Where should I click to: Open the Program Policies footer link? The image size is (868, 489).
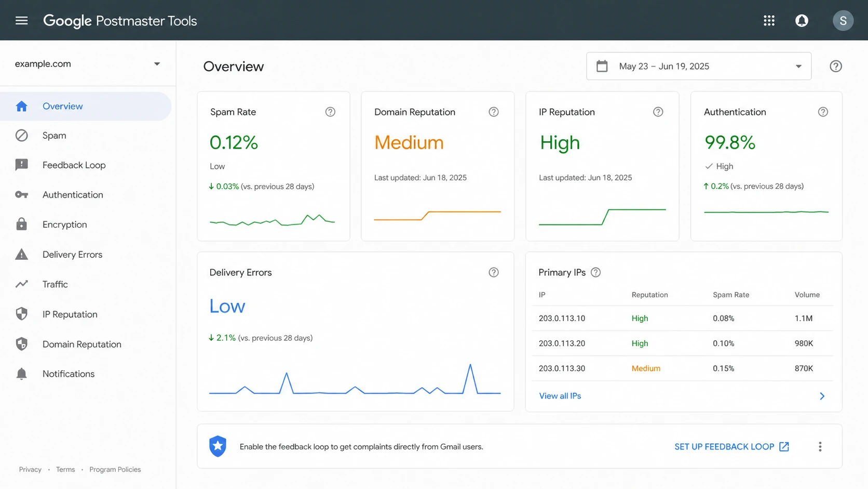click(115, 469)
